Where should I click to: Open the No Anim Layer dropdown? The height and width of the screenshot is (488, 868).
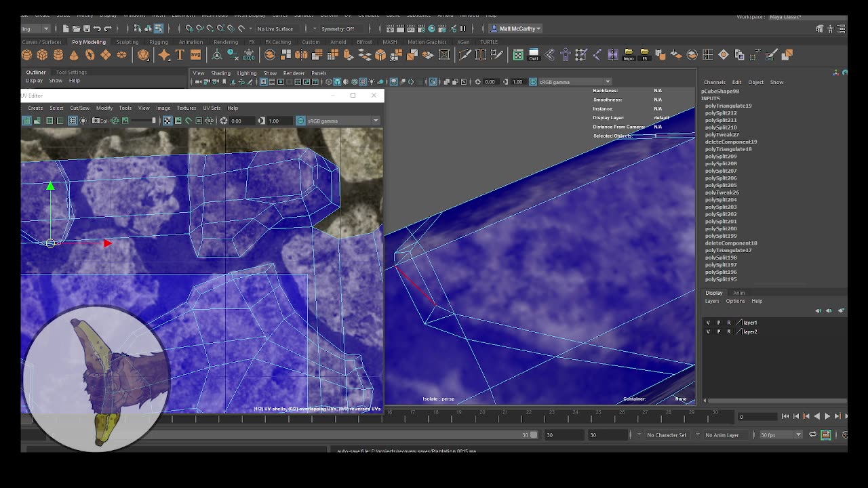[x=725, y=435]
